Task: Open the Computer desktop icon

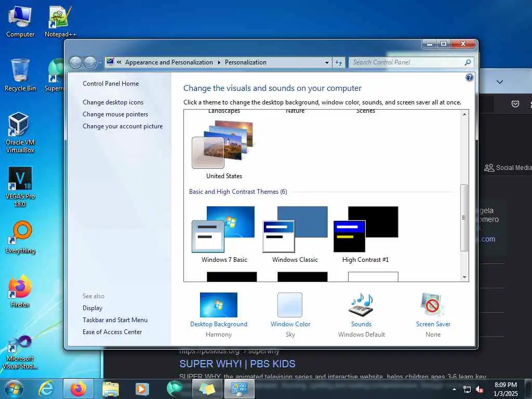Action: click(20, 21)
